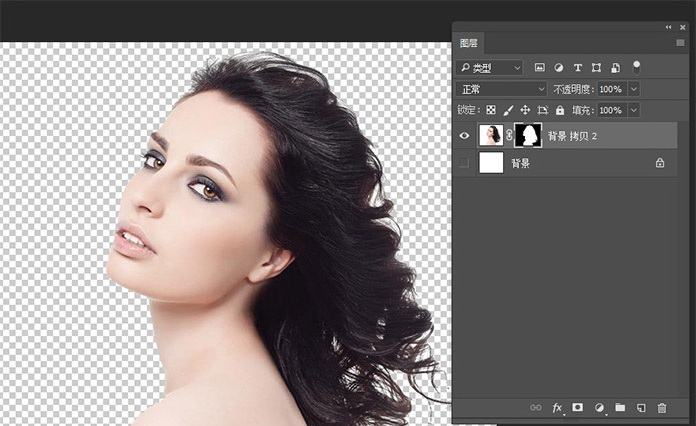696x426 pixels.
Task: Create new fill or adjustment layer
Action: coord(599,407)
